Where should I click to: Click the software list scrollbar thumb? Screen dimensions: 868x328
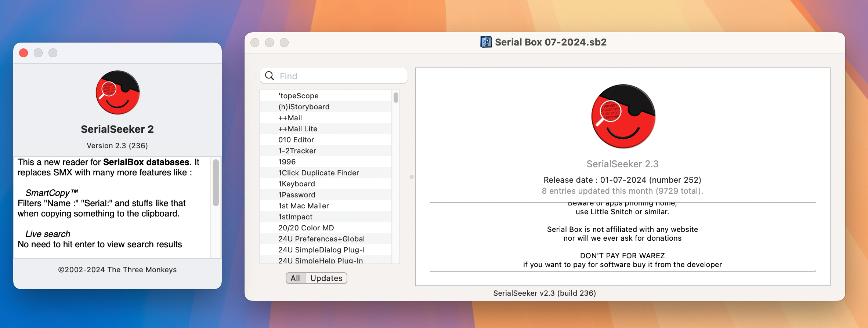coord(396,98)
